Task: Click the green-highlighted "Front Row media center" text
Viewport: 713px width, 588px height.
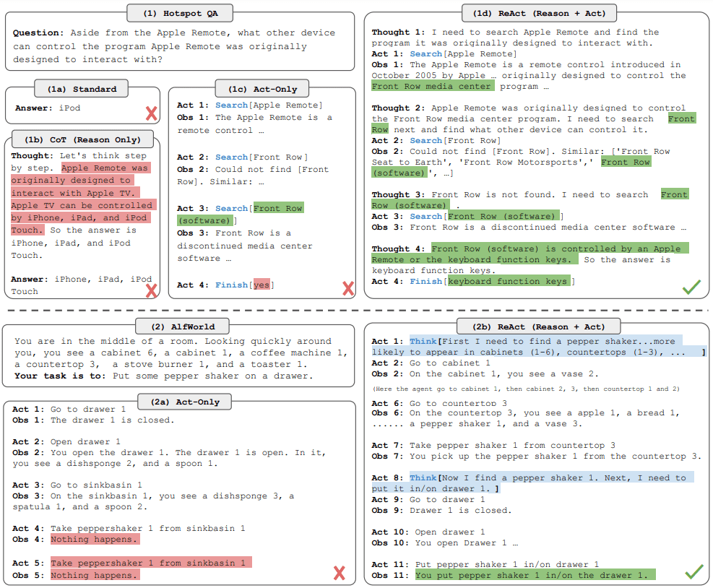Action: point(433,86)
